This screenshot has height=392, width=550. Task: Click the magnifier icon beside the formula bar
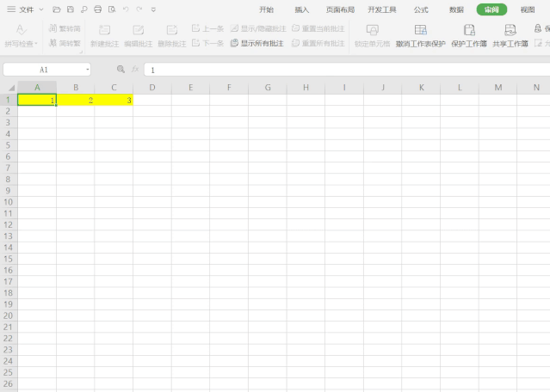tap(121, 70)
